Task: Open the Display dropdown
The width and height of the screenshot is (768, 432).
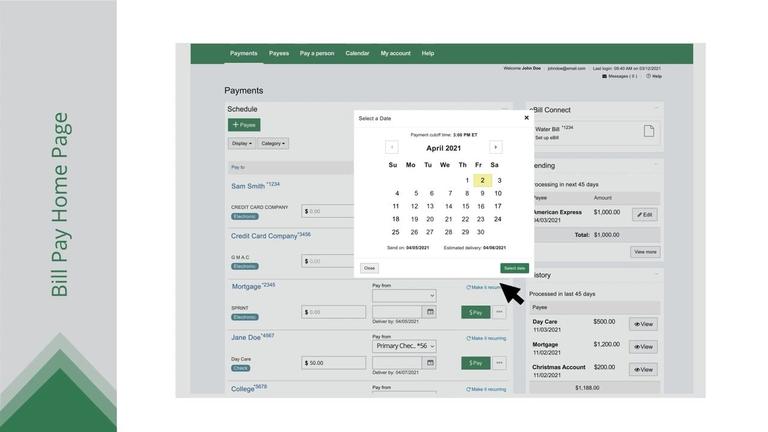Action: [241, 144]
